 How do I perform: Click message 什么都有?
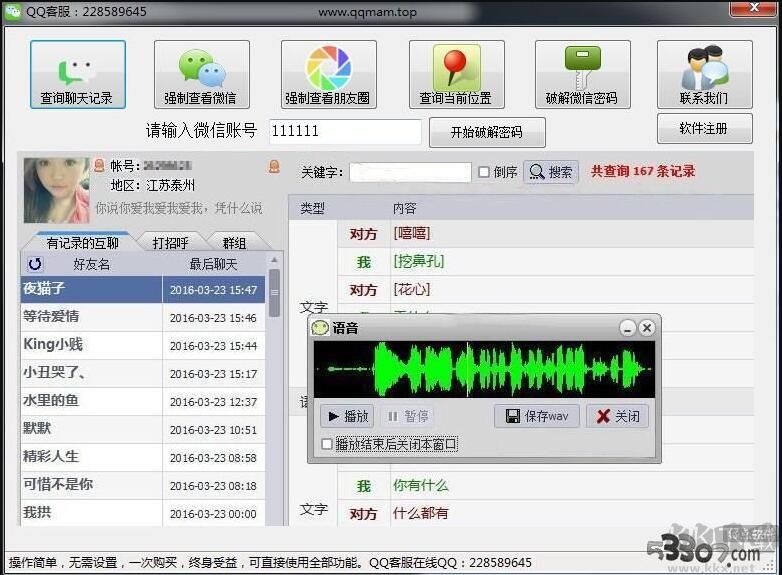click(x=421, y=513)
